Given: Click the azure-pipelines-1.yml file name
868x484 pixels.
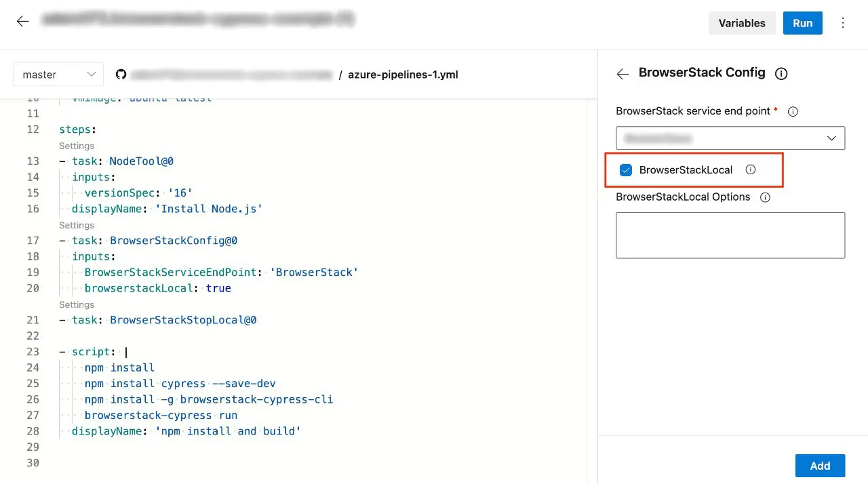Looking at the screenshot, I should click(403, 75).
